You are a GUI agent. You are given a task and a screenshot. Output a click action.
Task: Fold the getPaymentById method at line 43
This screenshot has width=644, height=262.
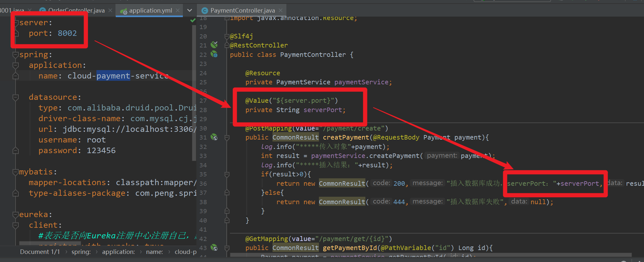[x=227, y=248]
